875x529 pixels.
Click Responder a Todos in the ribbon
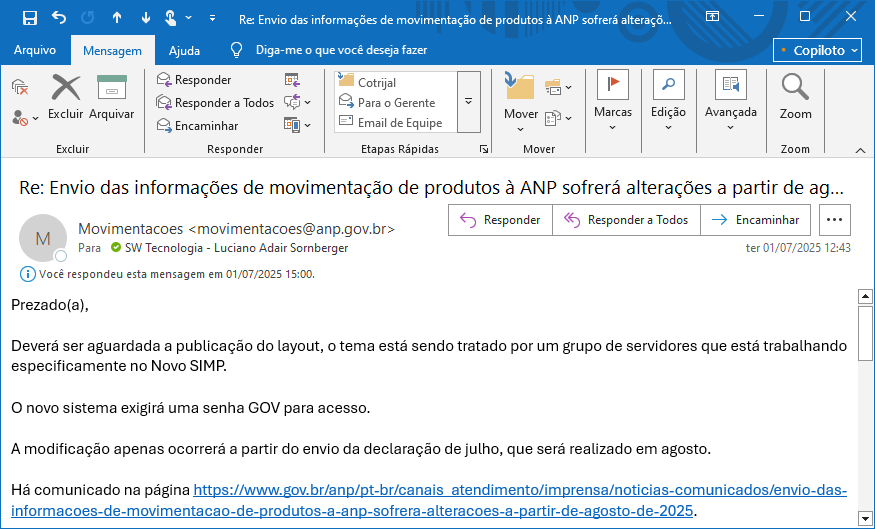214,103
